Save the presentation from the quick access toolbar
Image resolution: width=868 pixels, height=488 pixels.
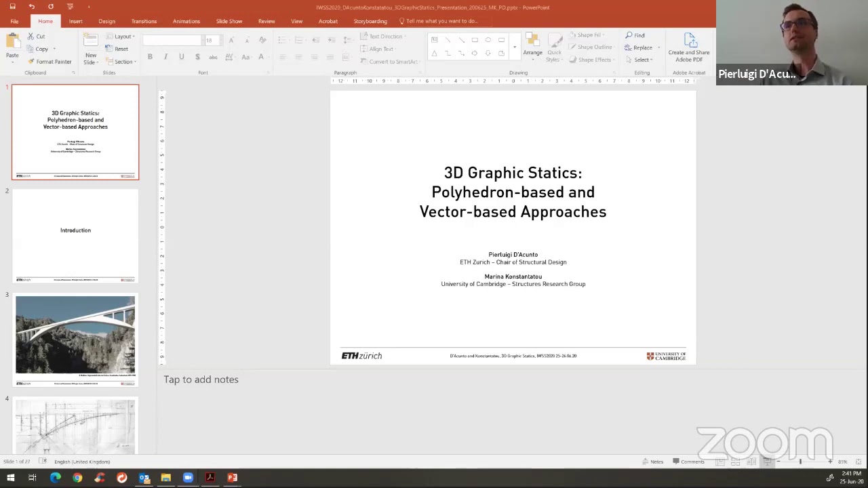(x=12, y=7)
